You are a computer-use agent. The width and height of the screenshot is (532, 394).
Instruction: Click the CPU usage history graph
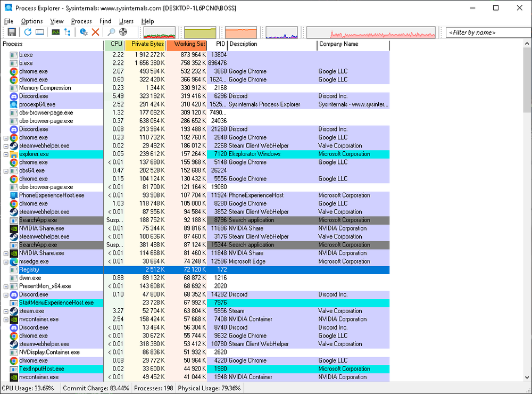click(x=160, y=32)
